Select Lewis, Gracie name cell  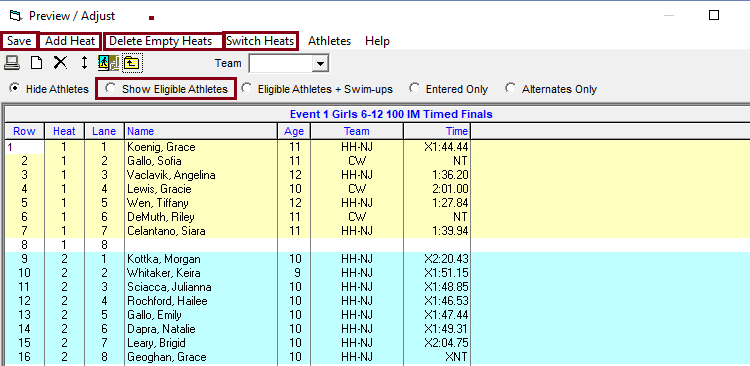(x=201, y=189)
